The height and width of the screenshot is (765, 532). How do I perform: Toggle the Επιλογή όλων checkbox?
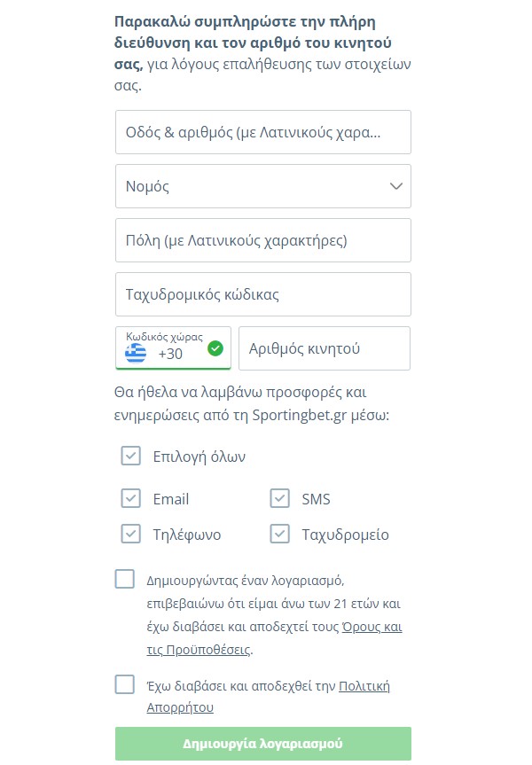131,456
